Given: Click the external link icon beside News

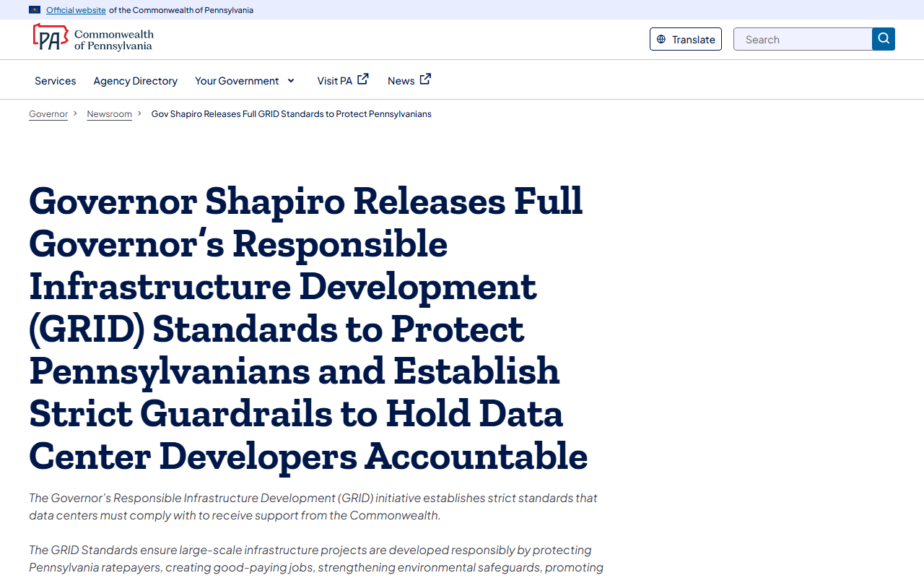Looking at the screenshot, I should pyautogui.click(x=426, y=79).
